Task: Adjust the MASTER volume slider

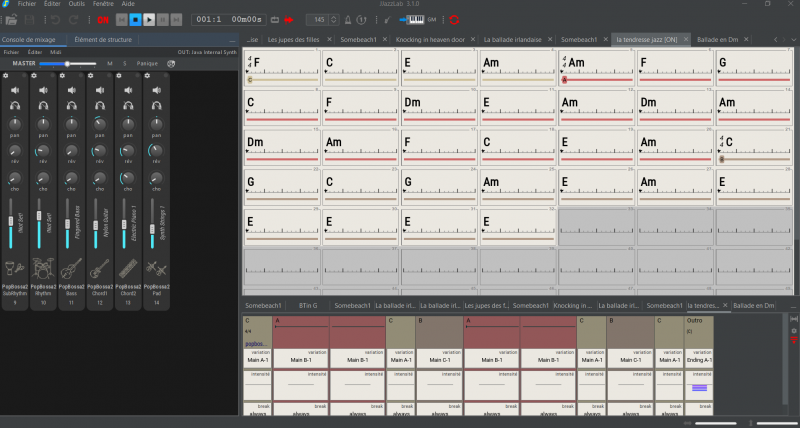Action: pyautogui.click(x=67, y=63)
